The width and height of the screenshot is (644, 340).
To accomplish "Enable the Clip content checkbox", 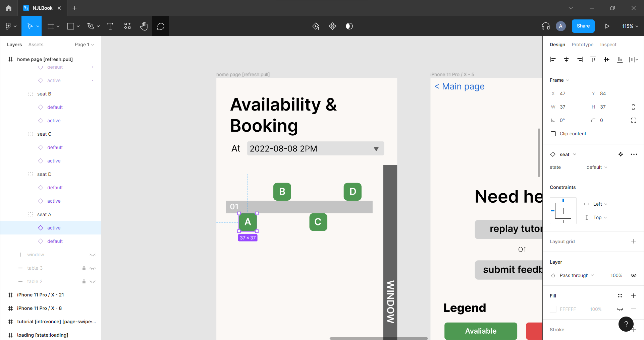I will pos(553,134).
